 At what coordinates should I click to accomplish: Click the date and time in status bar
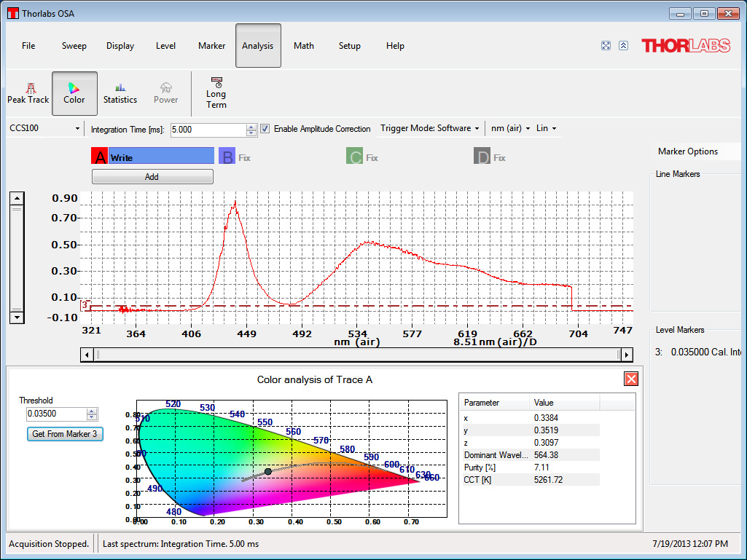[x=690, y=544]
